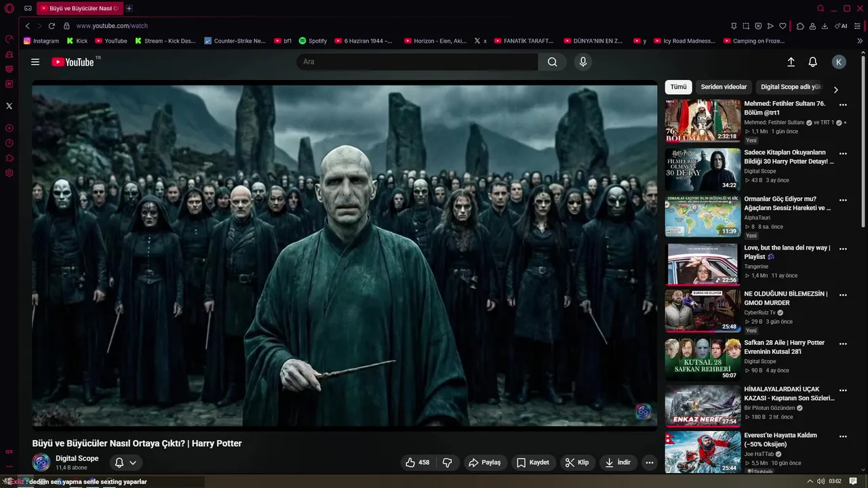Go back to the previous page
The image size is (868, 488).
(x=27, y=26)
